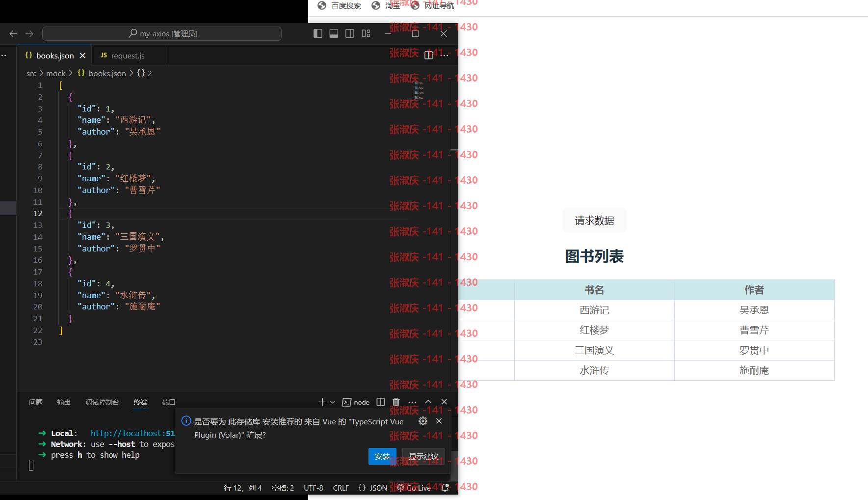The image size is (868, 500).
Task: Open the 问题 panel tab
Action: tap(36, 402)
